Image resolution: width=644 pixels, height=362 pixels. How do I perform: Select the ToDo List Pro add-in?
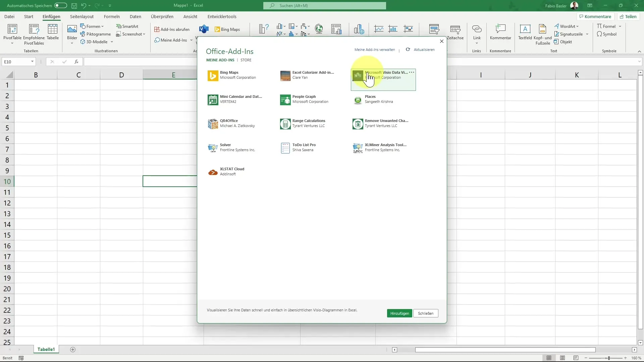tap(298, 148)
